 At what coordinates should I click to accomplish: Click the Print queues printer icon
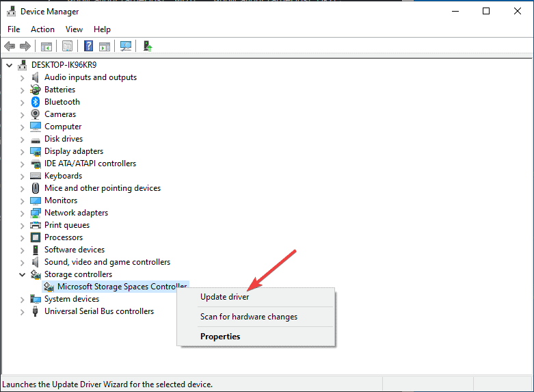pos(36,225)
